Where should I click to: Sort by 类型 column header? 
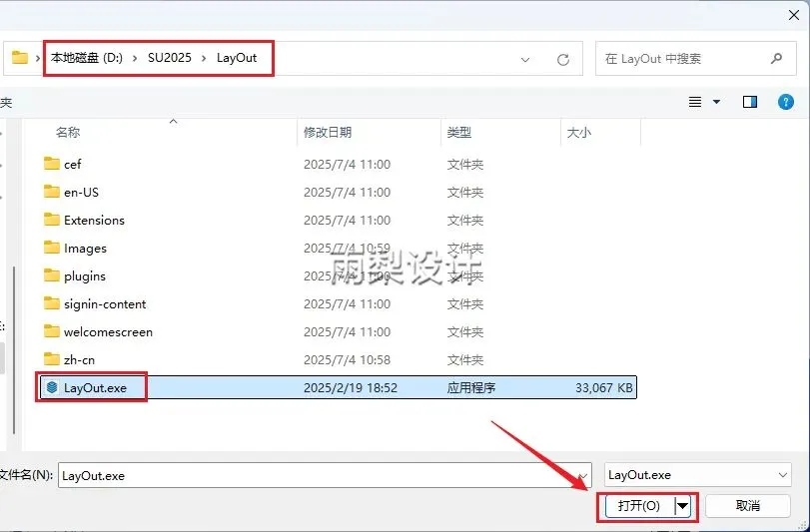(x=459, y=133)
